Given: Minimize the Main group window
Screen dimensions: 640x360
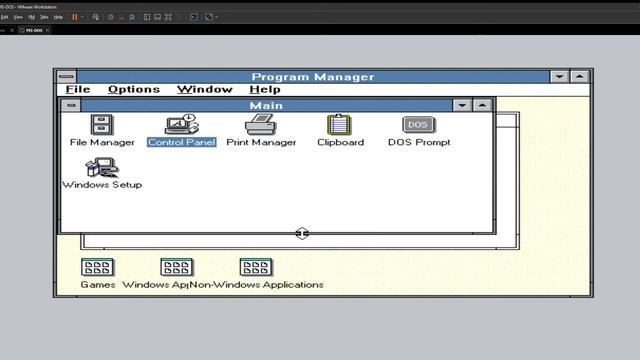Looking at the screenshot, I should (x=462, y=105).
